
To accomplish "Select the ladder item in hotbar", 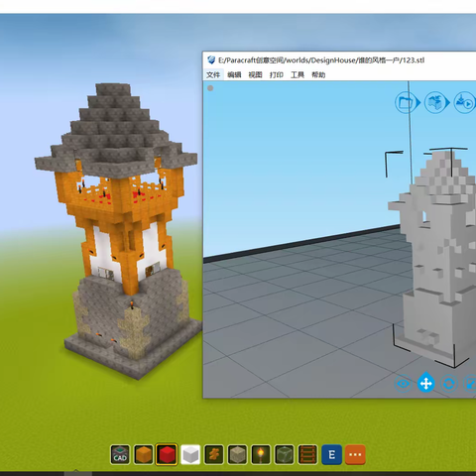I will (x=308, y=454).
